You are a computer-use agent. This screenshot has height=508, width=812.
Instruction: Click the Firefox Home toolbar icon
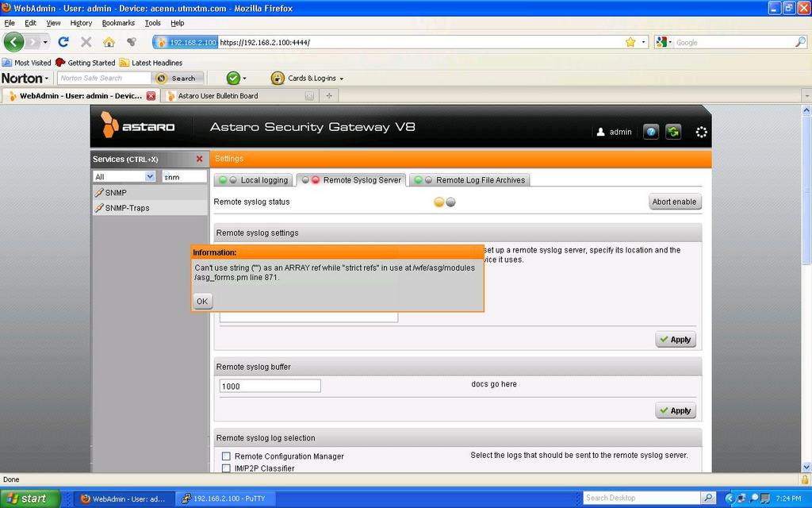click(109, 42)
